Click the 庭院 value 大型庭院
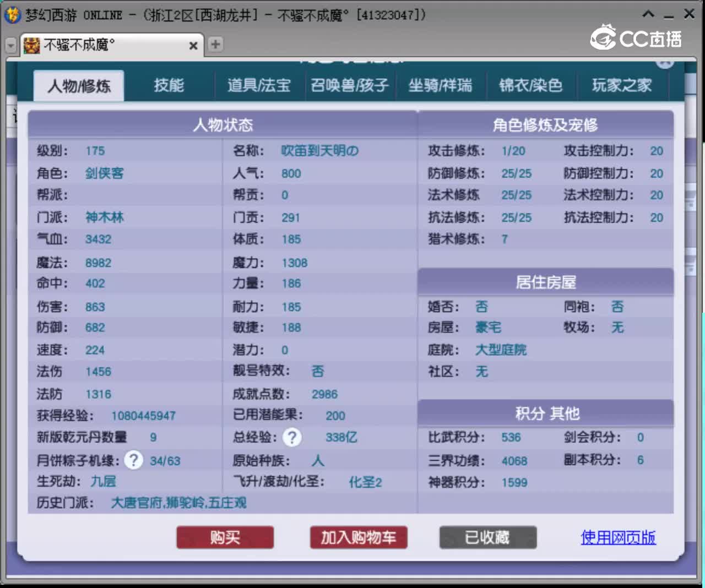This screenshot has width=705, height=588. pyautogui.click(x=501, y=350)
